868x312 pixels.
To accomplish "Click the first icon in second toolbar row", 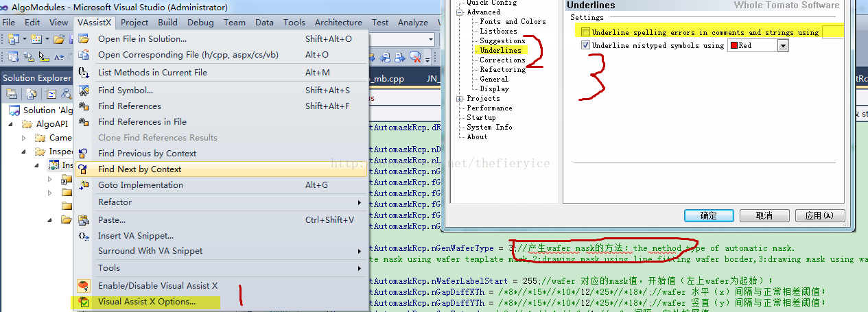I will 13,58.
